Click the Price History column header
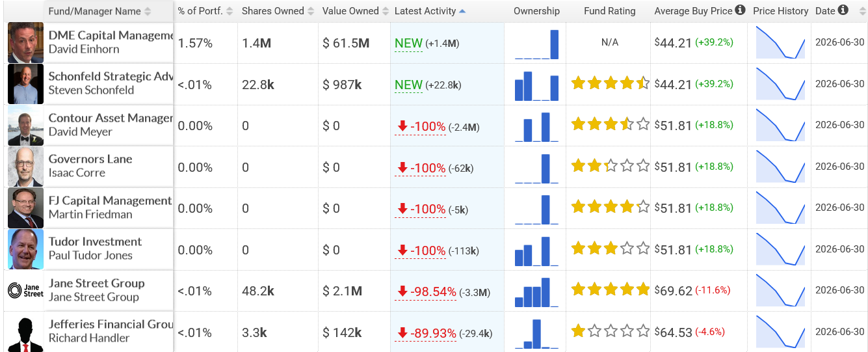The height and width of the screenshot is (352, 868). 781,11
